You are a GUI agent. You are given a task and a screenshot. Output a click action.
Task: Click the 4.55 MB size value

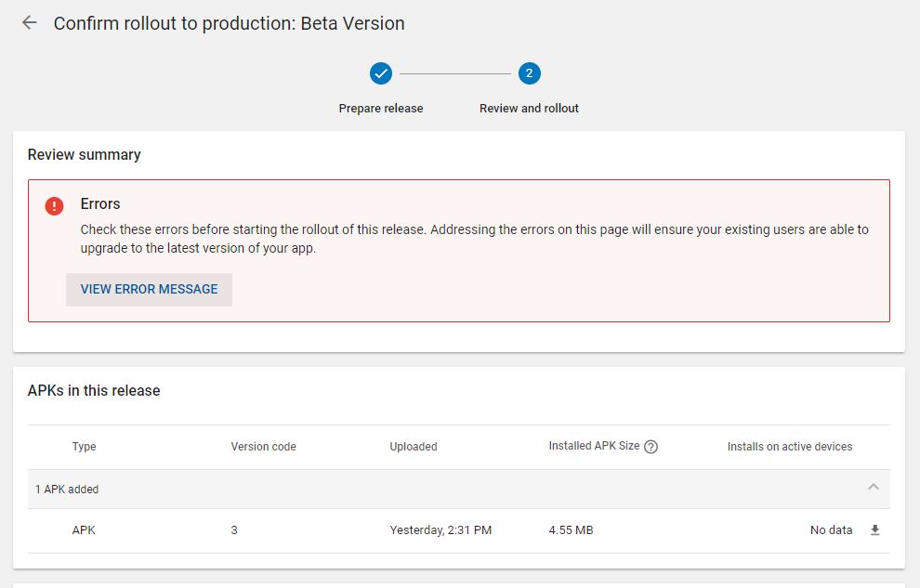click(x=571, y=530)
